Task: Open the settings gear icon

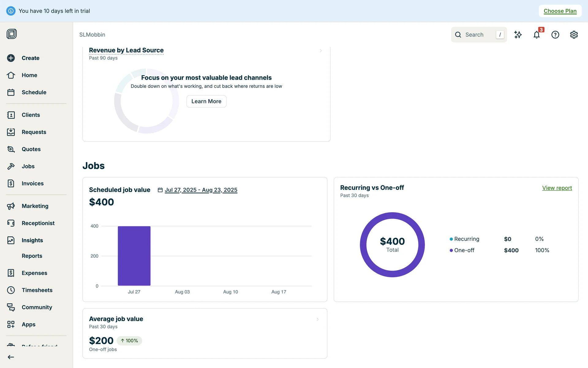Action: (574, 35)
